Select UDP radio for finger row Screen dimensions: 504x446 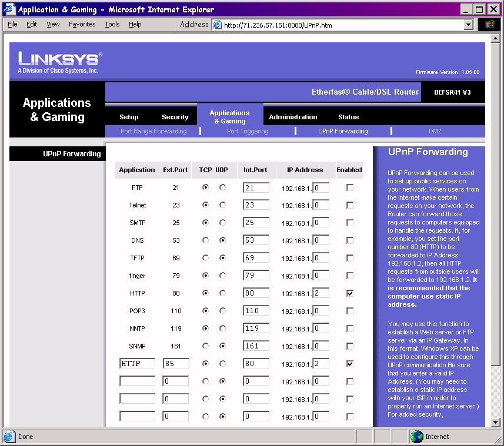pos(222,276)
